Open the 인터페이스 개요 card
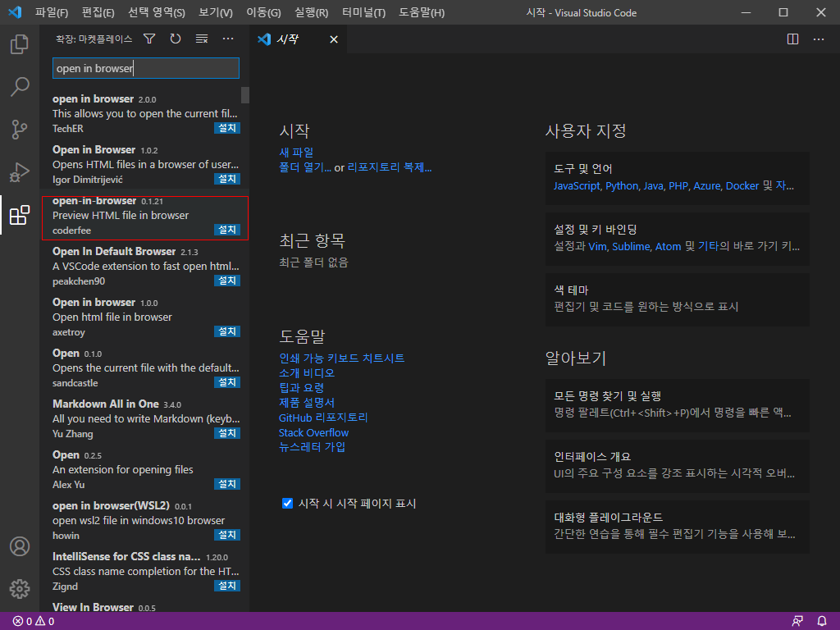The image size is (840, 630). 677,466
